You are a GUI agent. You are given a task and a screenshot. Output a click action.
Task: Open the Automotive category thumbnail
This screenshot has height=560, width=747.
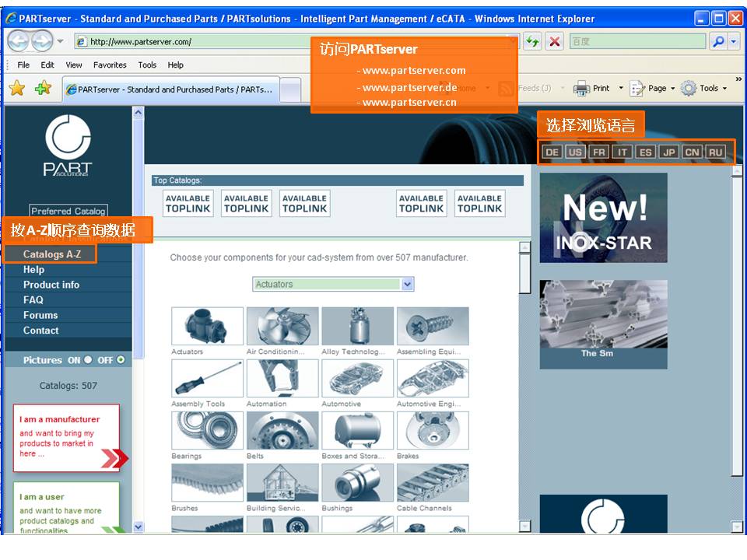pos(358,379)
